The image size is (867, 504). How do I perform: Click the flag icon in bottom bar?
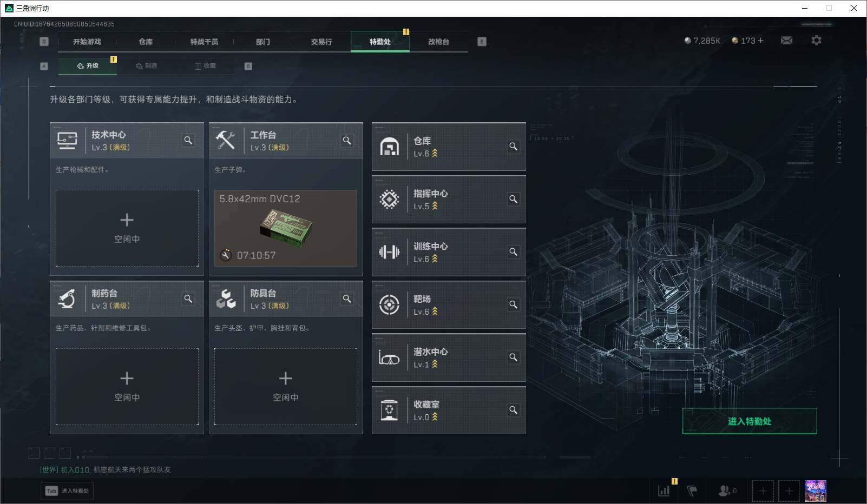(x=692, y=490)
